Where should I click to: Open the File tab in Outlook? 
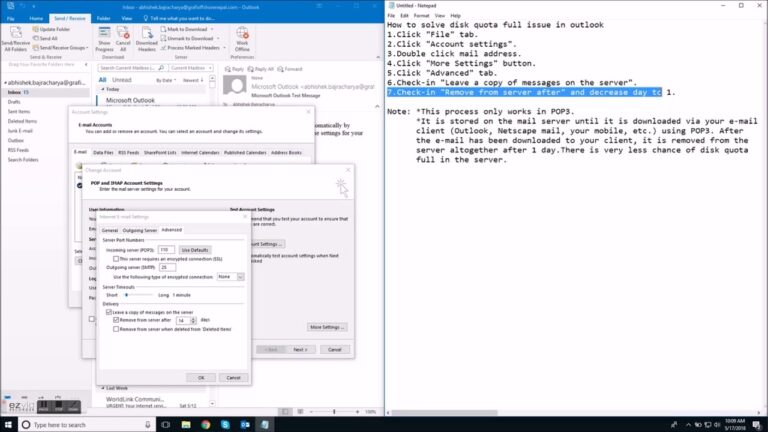coord(10,18)
